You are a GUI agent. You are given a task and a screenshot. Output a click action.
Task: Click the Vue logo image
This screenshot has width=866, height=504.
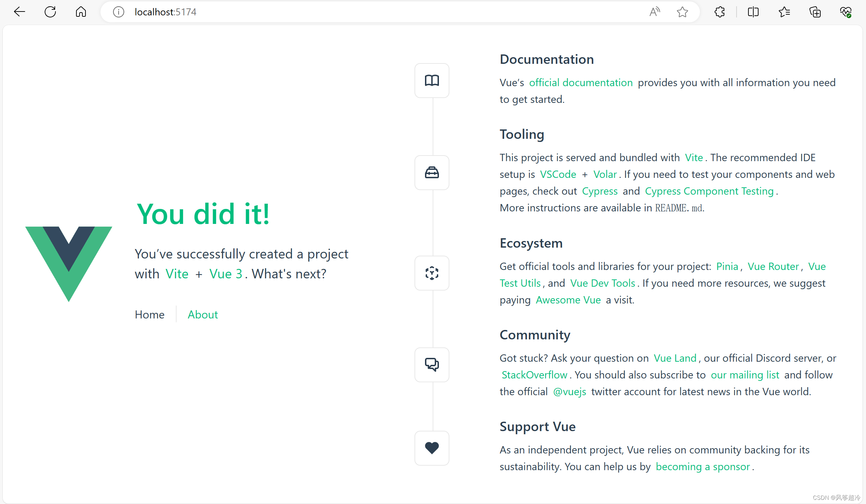click(x=69, y=264)
